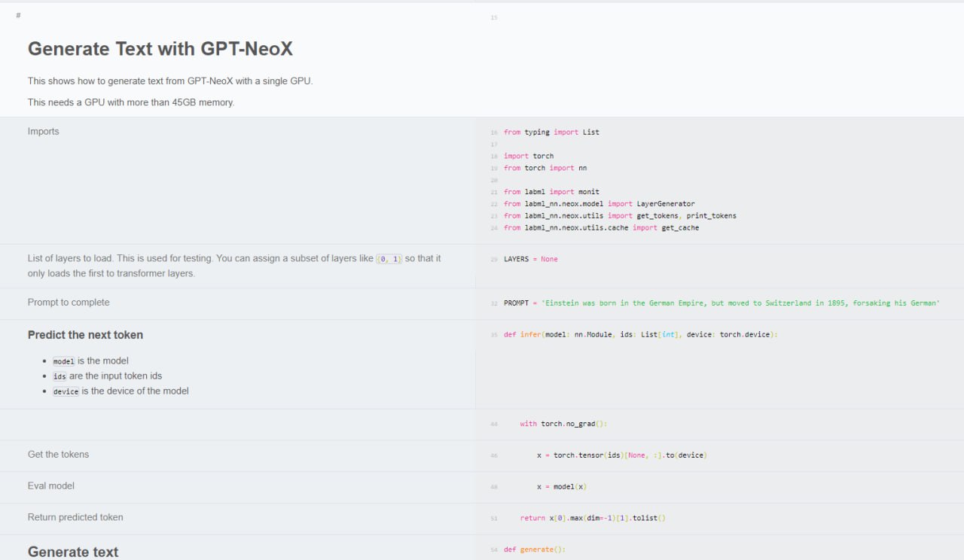Click the 'LAYERS = None' code line
The width and height of the screenshot is (964, 560).
(x=530, y=260)
